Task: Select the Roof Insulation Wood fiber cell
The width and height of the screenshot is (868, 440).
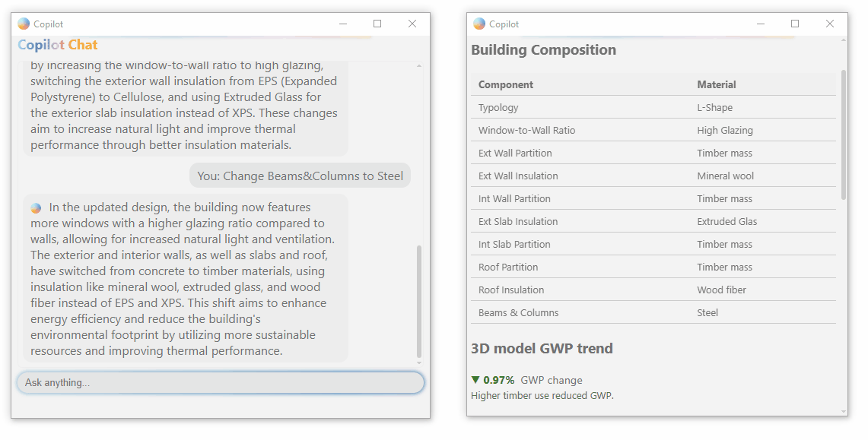Action: tap(721, 290)
